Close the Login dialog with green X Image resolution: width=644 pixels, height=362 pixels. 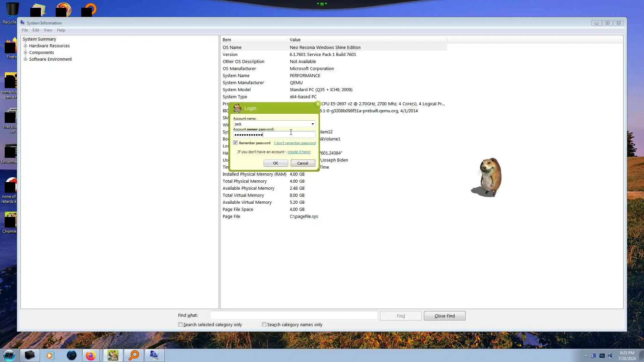pyautogui.click(x=318, y=104)
